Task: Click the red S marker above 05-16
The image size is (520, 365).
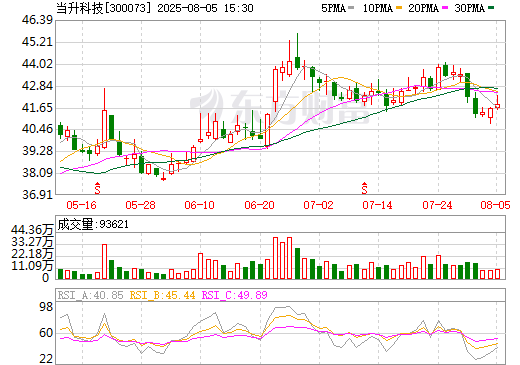Action: click(x=97, y=188)
